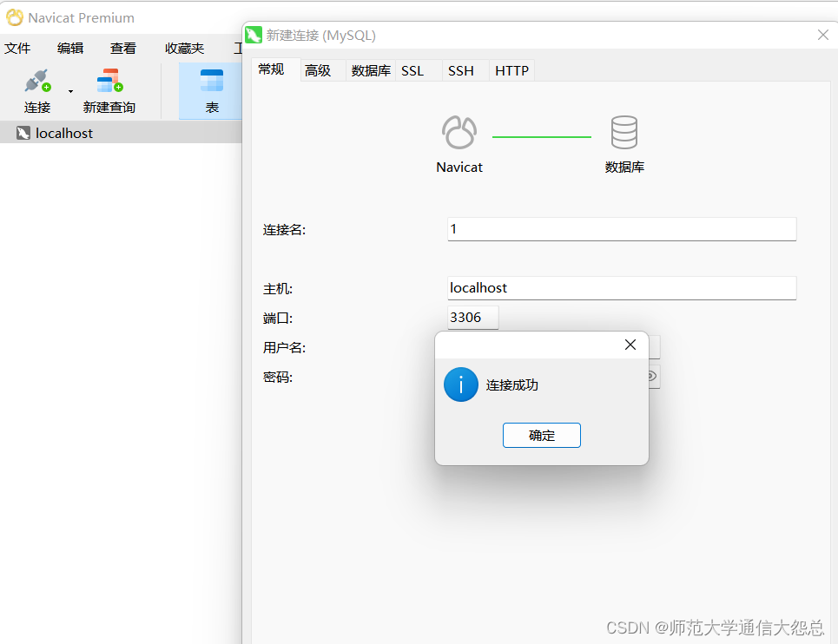
Task: Click the 主机 field containing localhost
Action: click(x=622, y=288)
